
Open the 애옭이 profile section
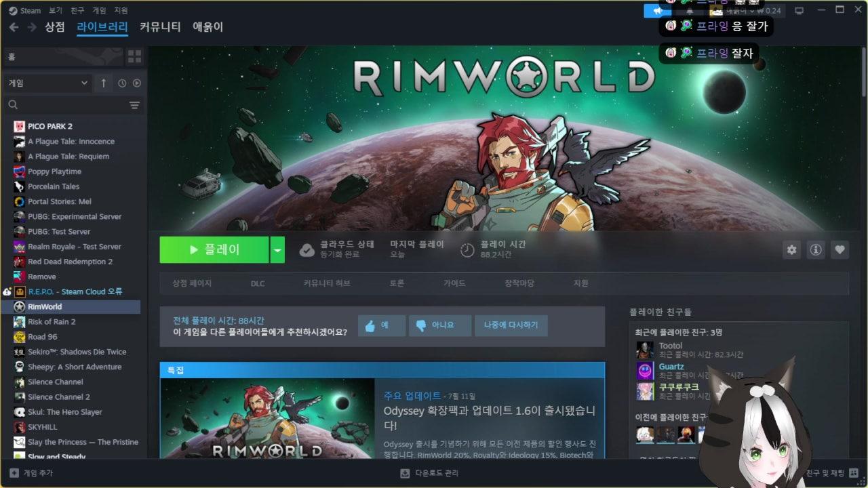coord(208,27)
